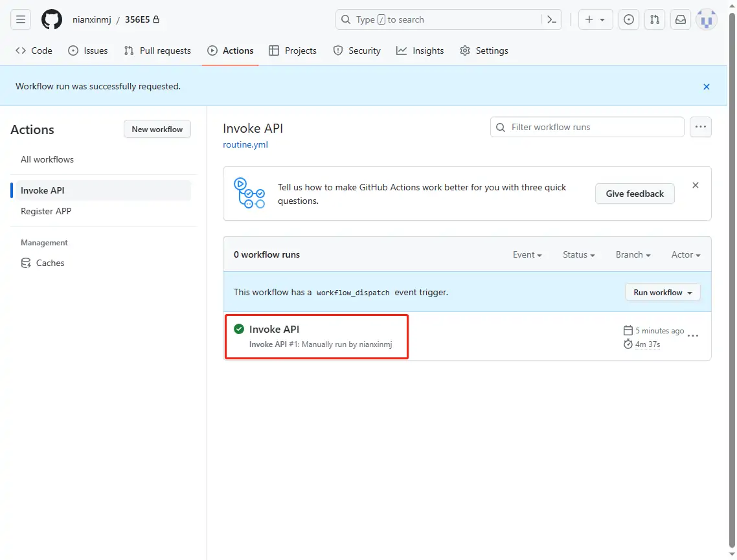
Task: Open the Run workflow dropdown
Action: [663, 293]
